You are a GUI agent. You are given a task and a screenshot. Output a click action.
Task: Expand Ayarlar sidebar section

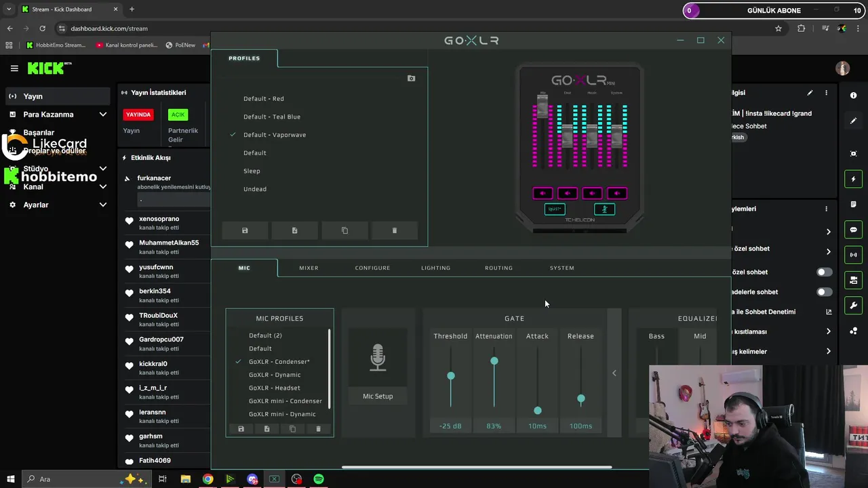pyautogui.click(x=103, y=205)
